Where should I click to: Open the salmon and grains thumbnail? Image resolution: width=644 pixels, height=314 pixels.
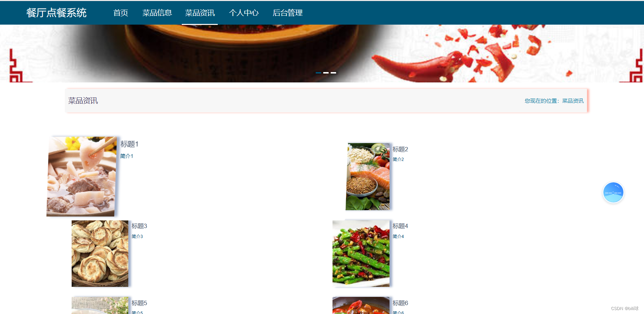368,177
